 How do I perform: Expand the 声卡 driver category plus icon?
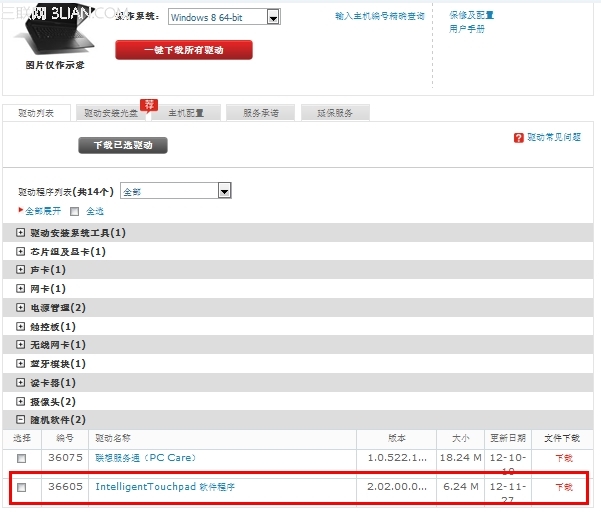point(20,270)
